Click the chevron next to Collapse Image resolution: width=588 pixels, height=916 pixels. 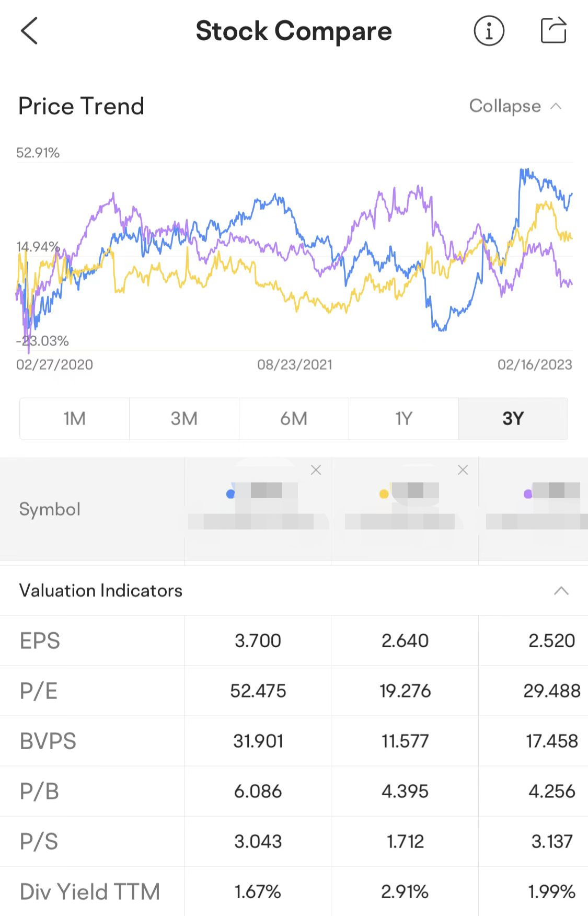(556, 107)
